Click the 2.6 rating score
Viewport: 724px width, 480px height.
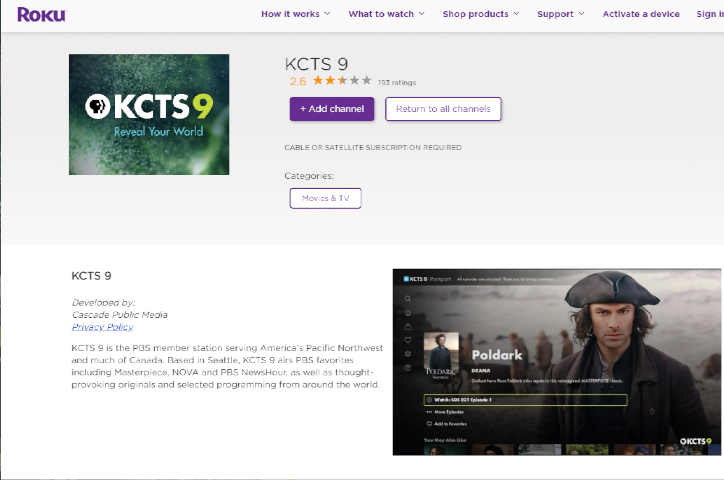298,82
